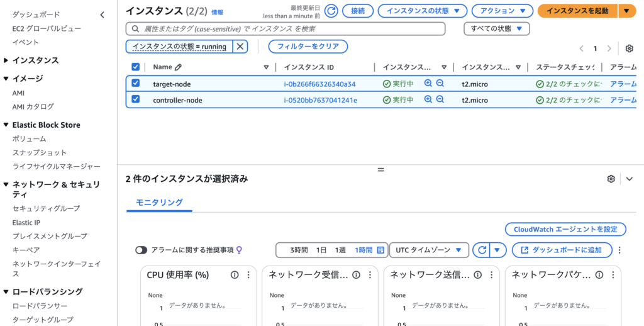The width and height of the screenshot is (644, 326).
Task: Click the 接続 button
Action: tap(358, 11)
